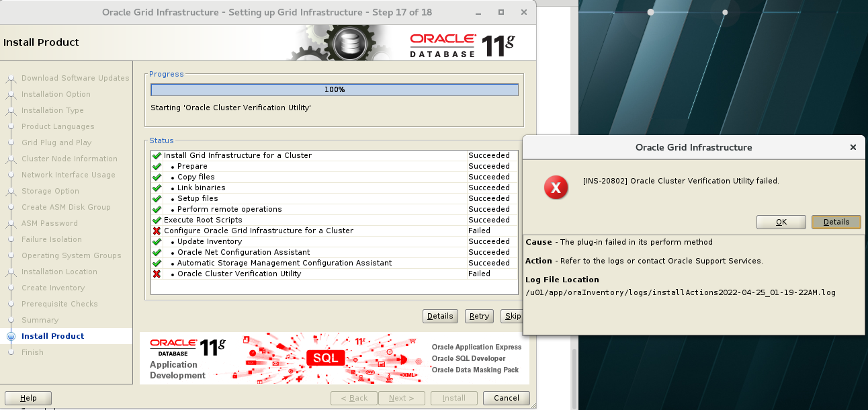Select the Prerequisite Checks step
This screenshot has width=868, height=410.
(x=60, y=304)
